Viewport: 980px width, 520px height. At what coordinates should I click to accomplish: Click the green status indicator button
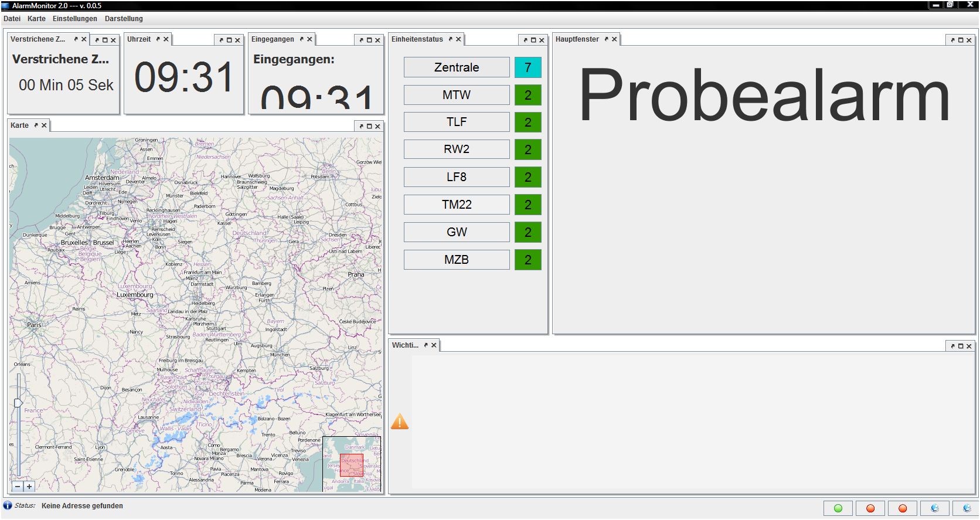(x=838, y=508)
